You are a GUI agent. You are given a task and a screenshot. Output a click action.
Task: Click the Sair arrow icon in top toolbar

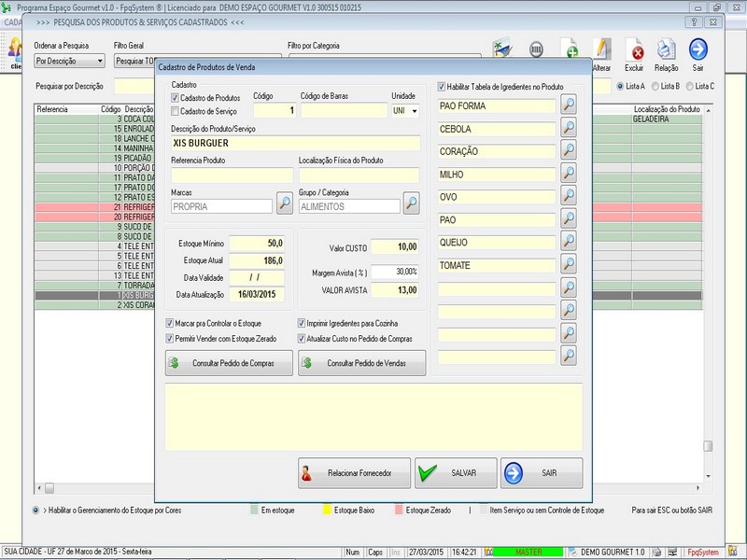coord(698,50)
